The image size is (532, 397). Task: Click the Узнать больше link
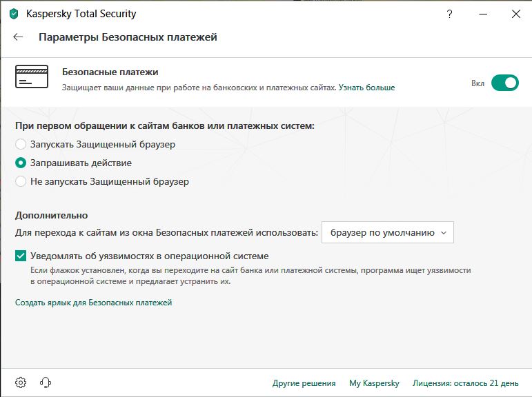366,88
